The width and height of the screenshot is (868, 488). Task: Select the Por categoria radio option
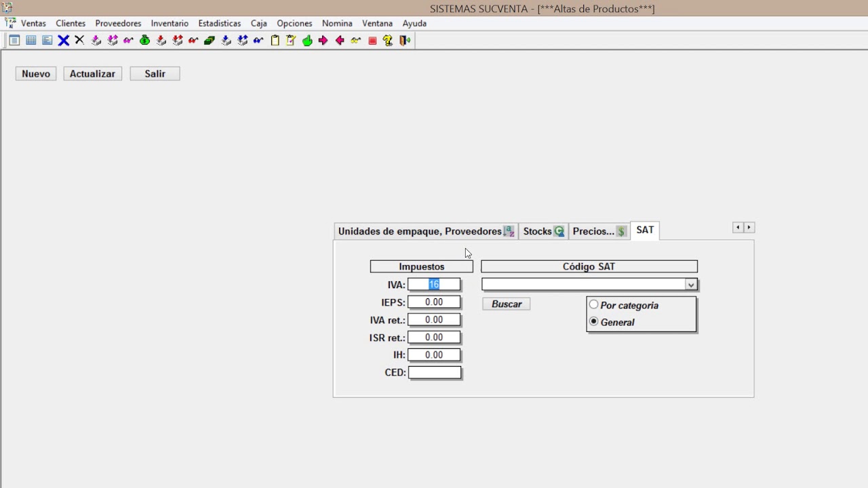(593, 305)
